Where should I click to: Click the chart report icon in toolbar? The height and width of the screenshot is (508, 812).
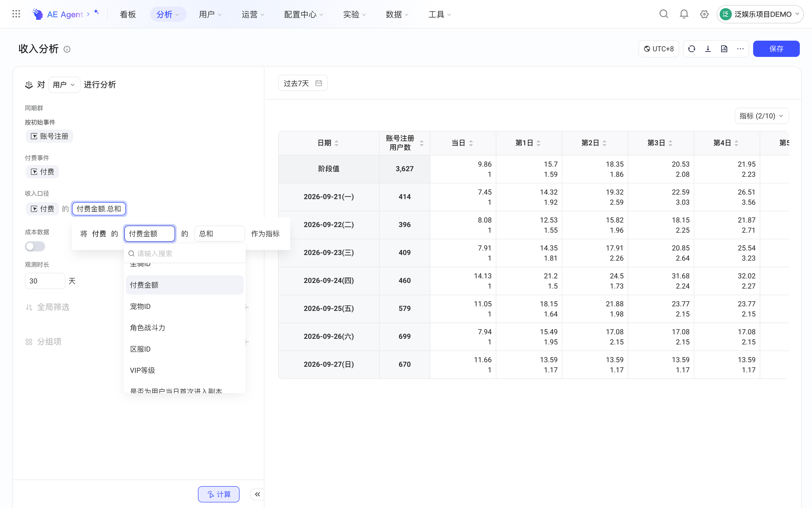click(x=724, y=49)
